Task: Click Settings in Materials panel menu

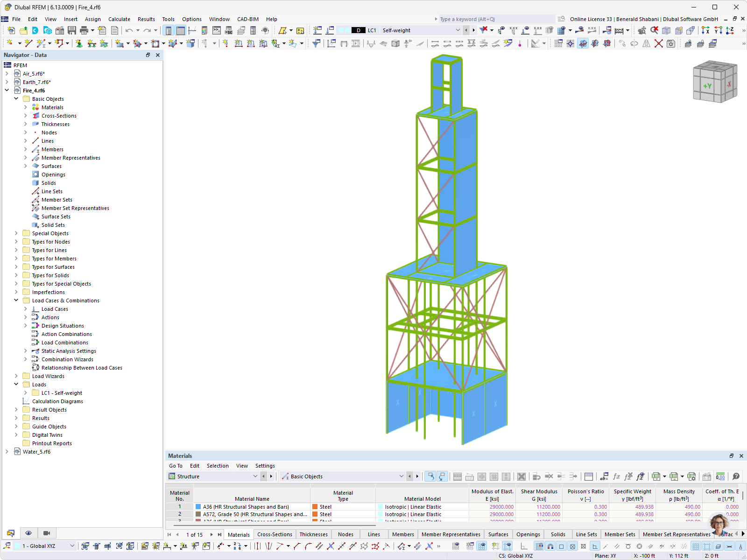Action: (x=265, y=466)
